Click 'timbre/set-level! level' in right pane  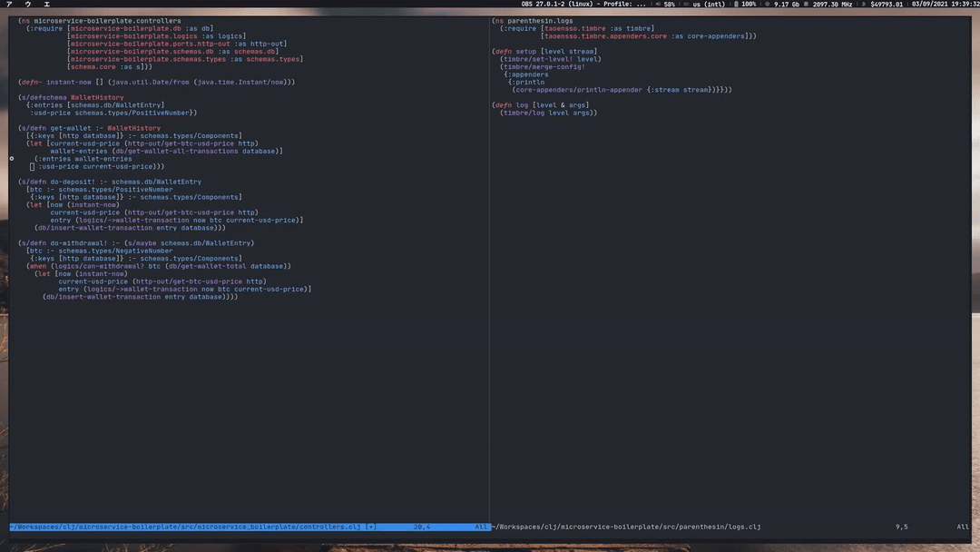click(551, 59)
